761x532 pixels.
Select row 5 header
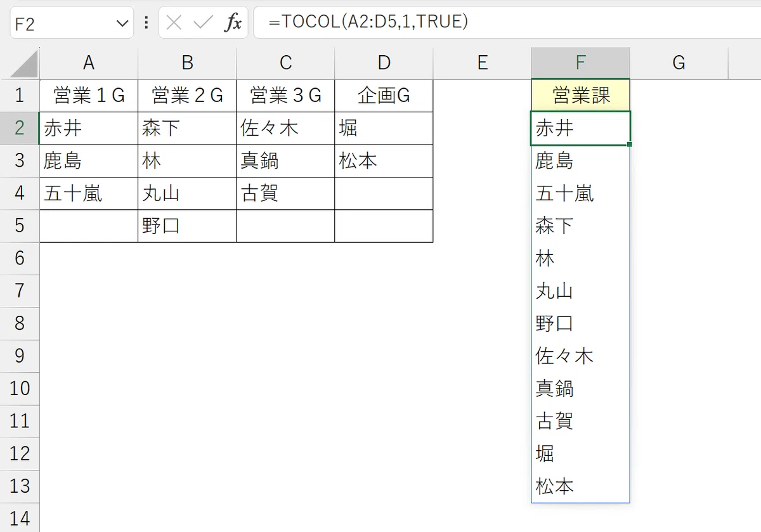point(20,226)
